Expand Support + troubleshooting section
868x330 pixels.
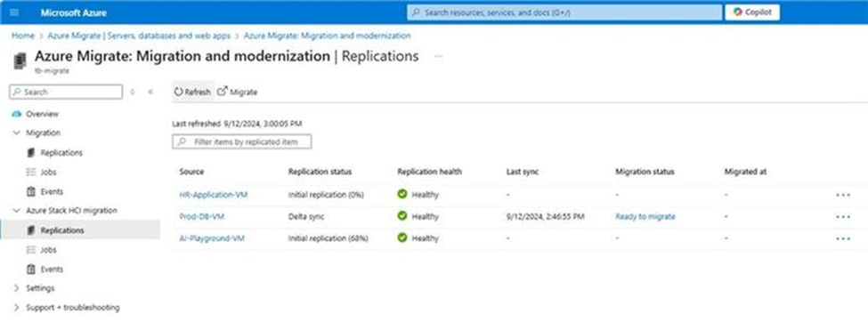(16, 308)
